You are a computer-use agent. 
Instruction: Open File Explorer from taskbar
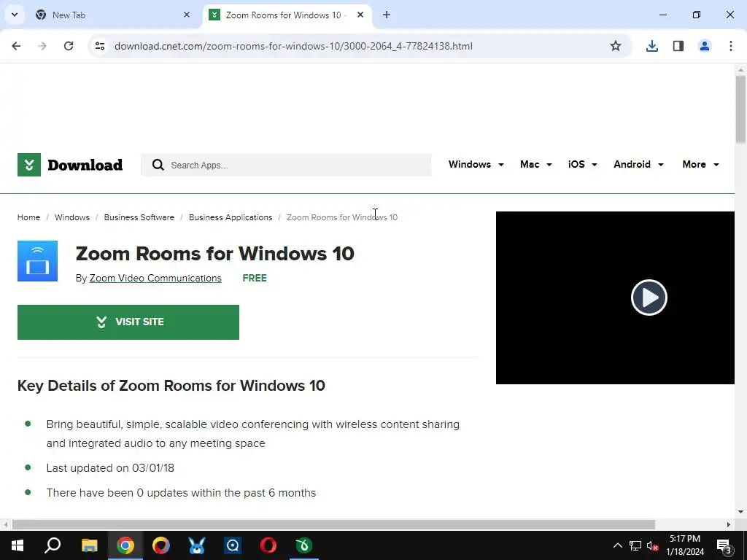pyautogui.click(x=89, y=545)
